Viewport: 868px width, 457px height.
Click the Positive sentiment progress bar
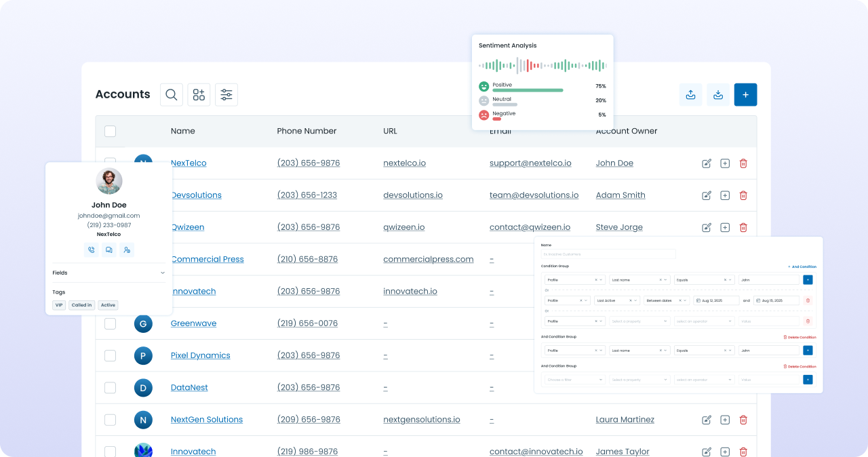point(528,90)
